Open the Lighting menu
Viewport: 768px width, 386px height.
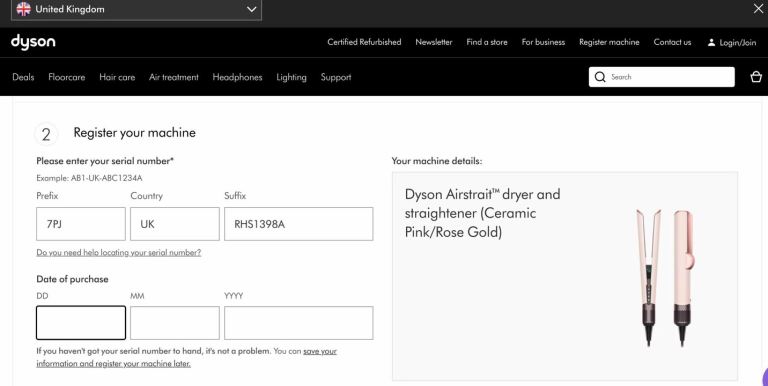tap(291, 77)
